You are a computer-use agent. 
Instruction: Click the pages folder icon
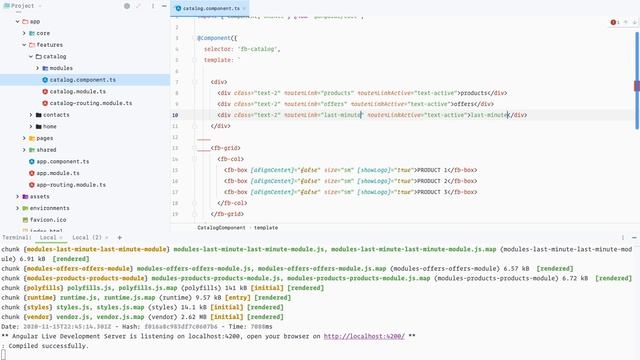(32, 138)
